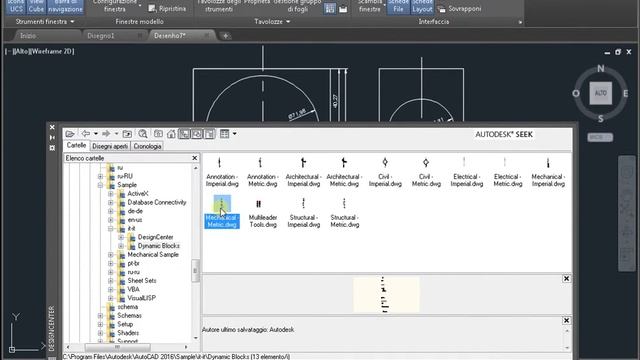Open the Views dropdown arrow
Viewport: 640px width, 360px height.
tap(235, 133)
